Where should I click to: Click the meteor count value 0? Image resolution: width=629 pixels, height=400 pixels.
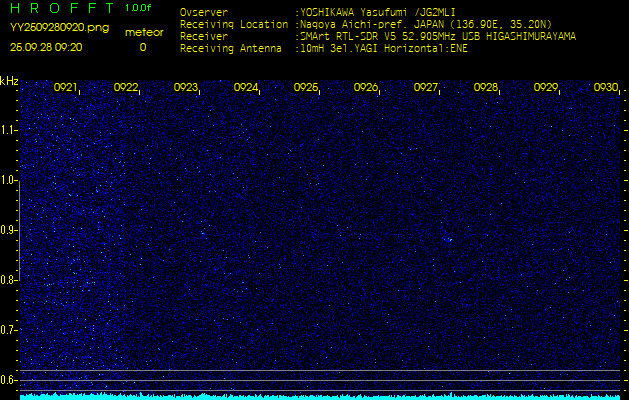click(143, 47)
